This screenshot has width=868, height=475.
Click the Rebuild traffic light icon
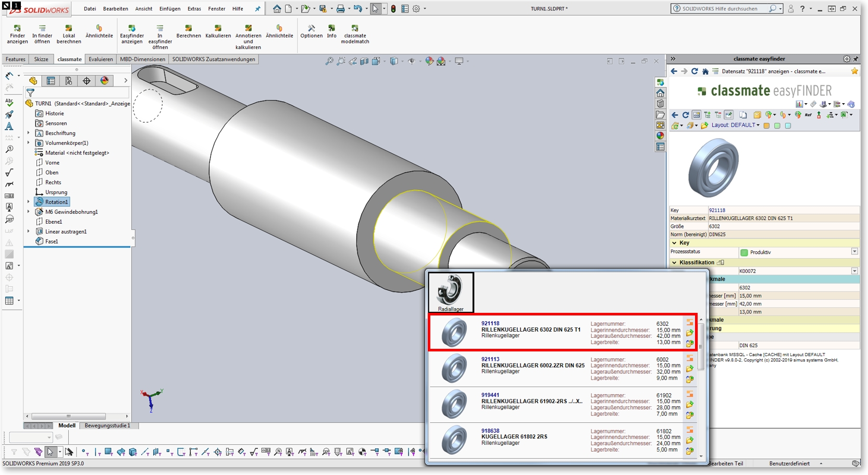pyautogui.click(x=393, y=9)
